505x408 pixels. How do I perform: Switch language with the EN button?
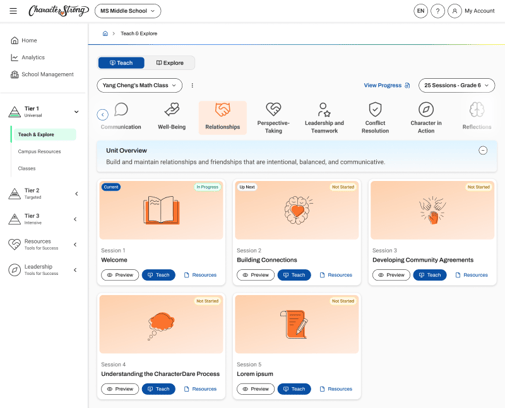(421, 11)
